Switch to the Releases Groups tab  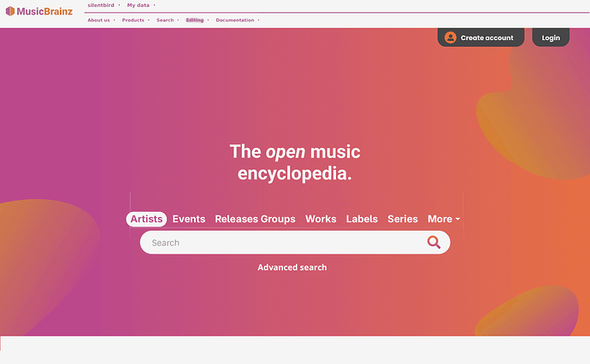click(255, 219)
